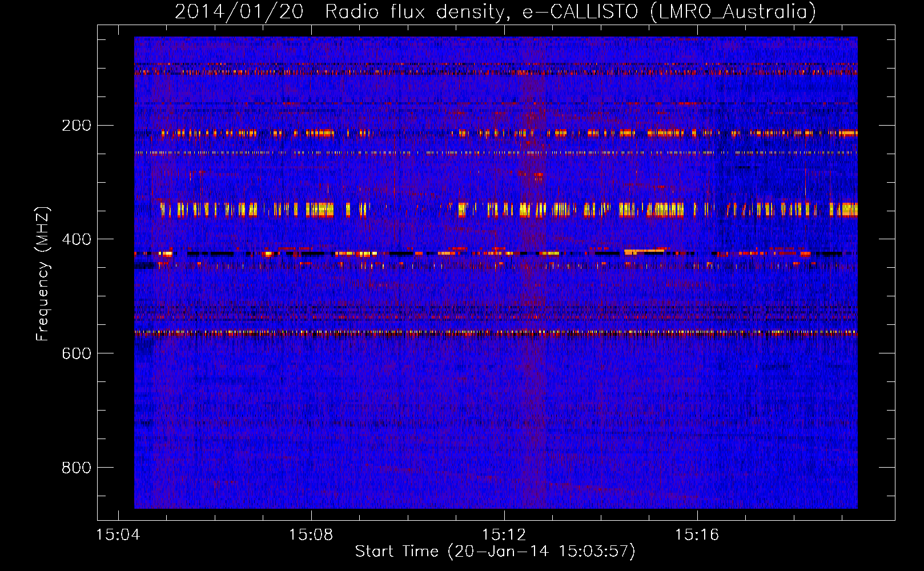Click the 'Start Time (20-Jan-14 15:03:57)' label
Image resolution: width=924 pixels, height=571 pixels.
tap(495, 552)
